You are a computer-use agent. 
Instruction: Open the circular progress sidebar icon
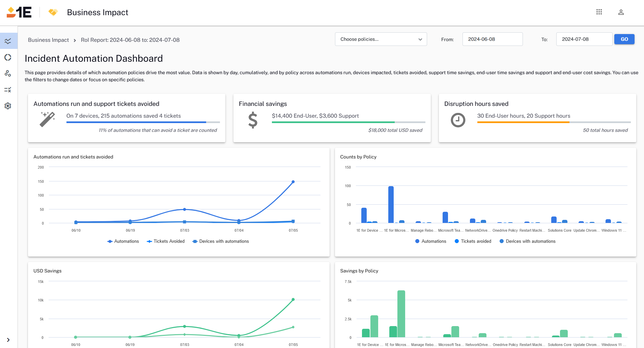tap(8, 57)
